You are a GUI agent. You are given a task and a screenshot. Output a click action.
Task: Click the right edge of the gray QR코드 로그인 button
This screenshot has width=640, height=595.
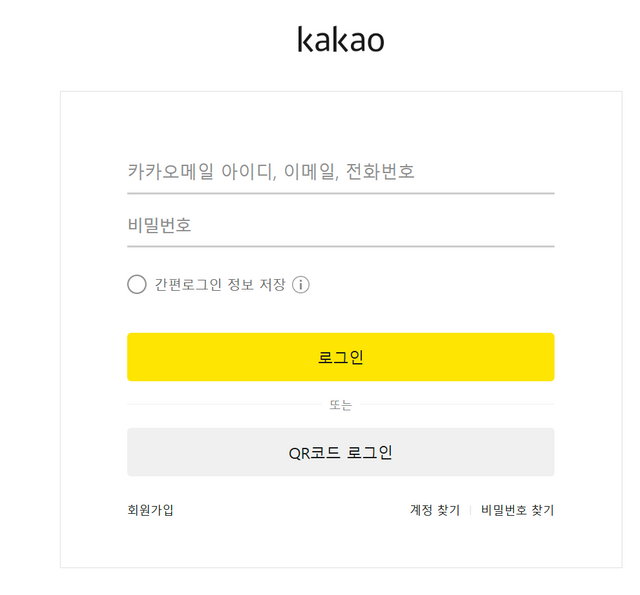(550, 452)
